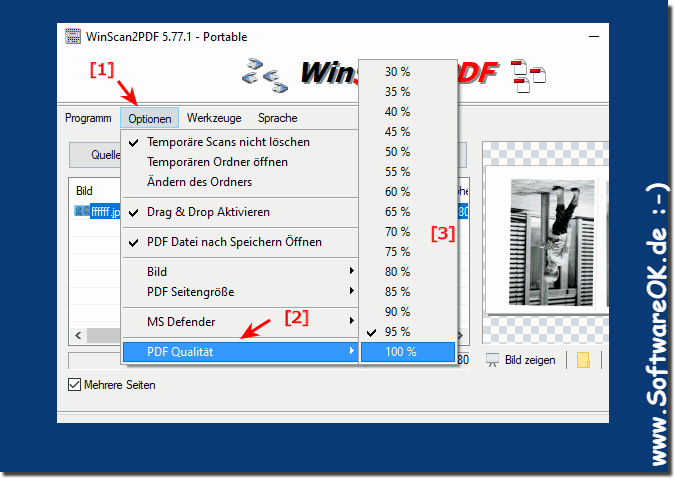Set PDF quality to 30 %
The width and height of the screenshot is (675, 479).
[408, 72]
